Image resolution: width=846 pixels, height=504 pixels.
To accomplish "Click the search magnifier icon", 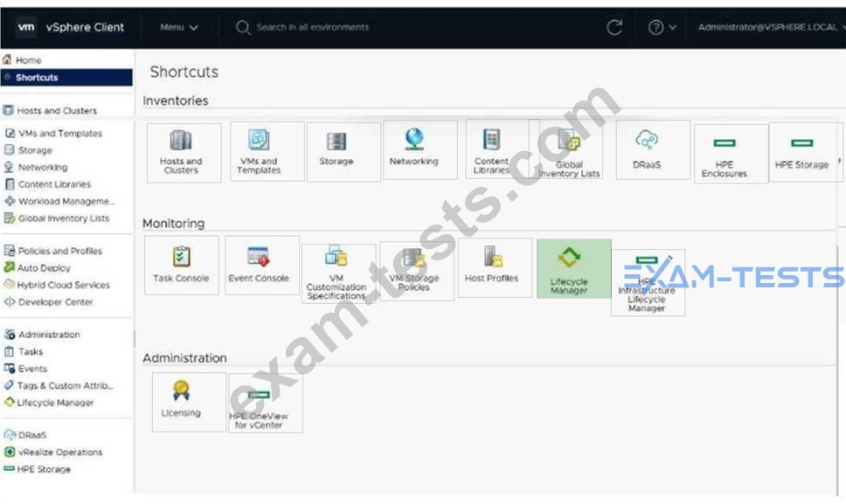I will pyautogui.click(x=243, y=27).
